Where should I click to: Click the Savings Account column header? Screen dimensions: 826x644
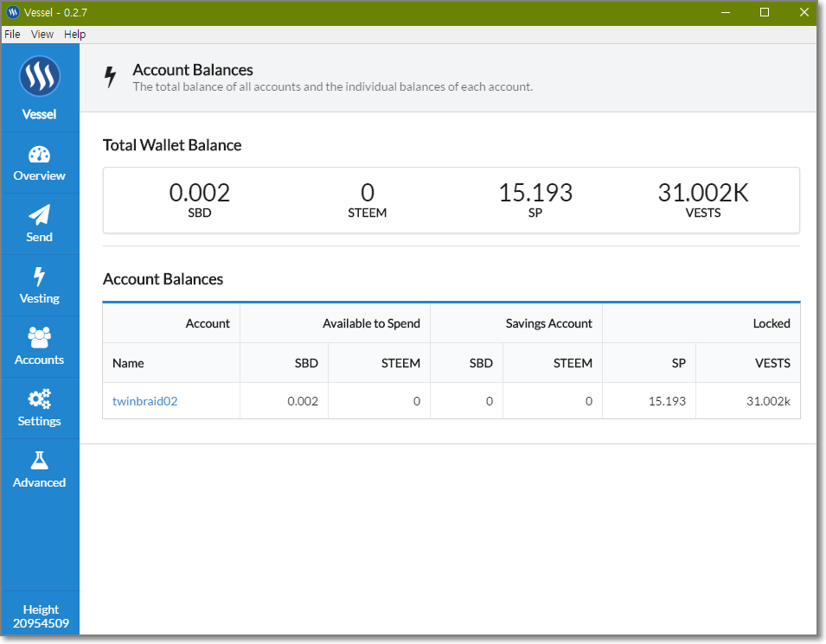pos(548,323)
